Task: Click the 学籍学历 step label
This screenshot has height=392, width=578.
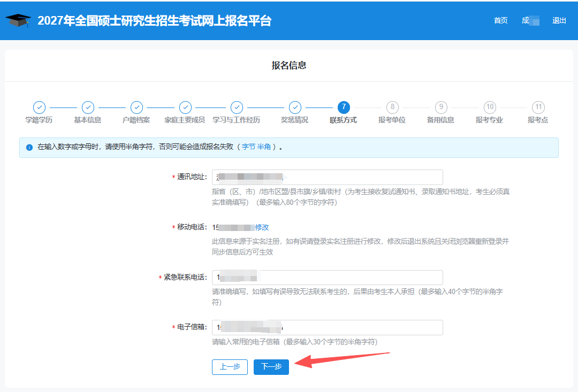Action: click(x=39, y=120)
